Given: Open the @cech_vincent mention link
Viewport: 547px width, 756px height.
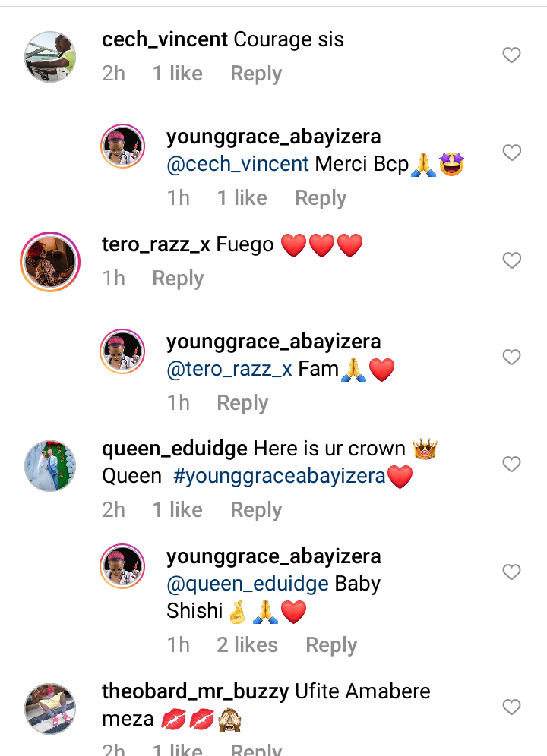Looking at the screenshot, I should [238, 164].
